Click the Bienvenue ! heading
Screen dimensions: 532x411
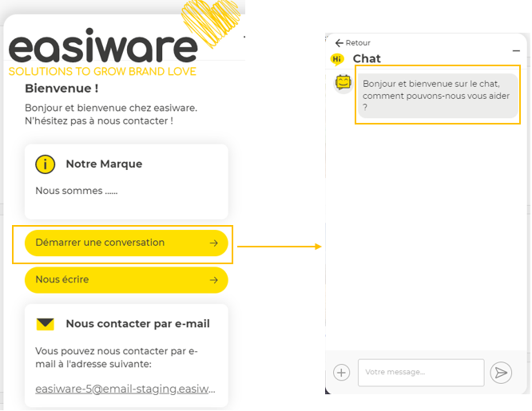coord(62,89)
